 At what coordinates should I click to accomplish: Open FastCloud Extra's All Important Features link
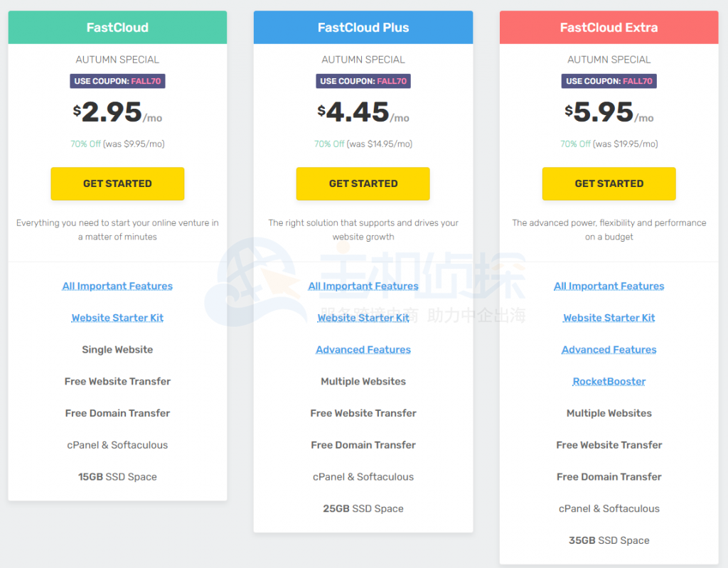tap(609, 286)
